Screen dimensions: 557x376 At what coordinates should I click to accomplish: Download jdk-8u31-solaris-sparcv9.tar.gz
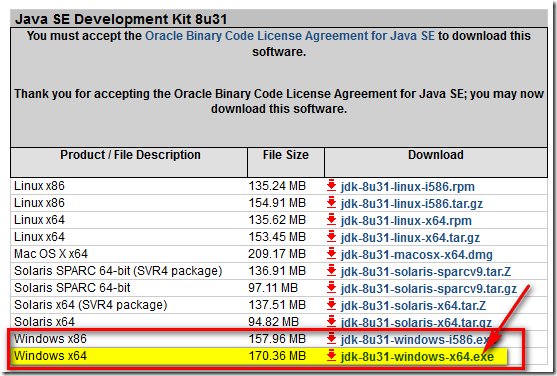click(428, 289)
